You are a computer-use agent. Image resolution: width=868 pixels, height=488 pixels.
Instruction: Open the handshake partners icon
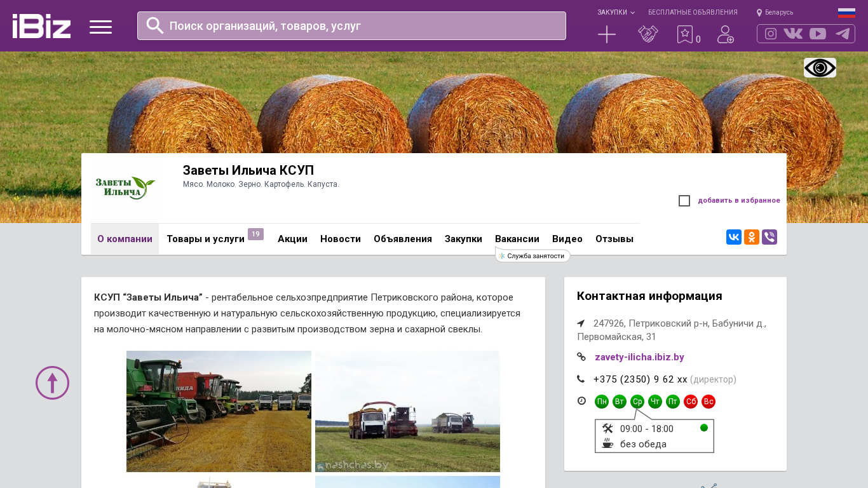pyautogui.click(x=648, y=34)
